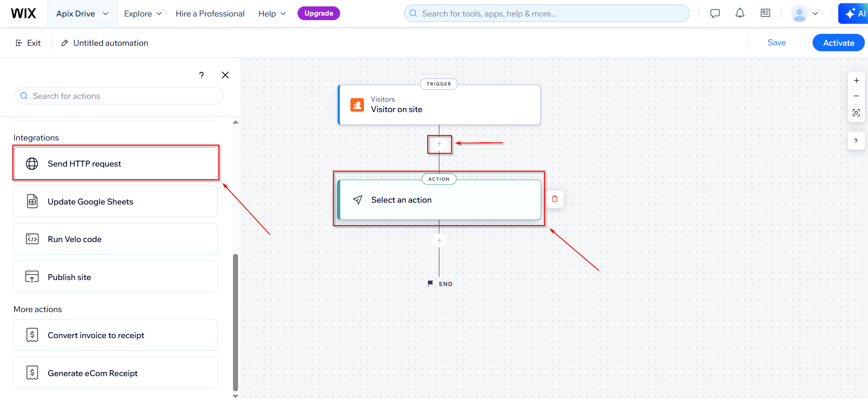Zoom in on the canvas
This screenshot has width=868, height=399.
pyautogui.click(x=856, y=81)
